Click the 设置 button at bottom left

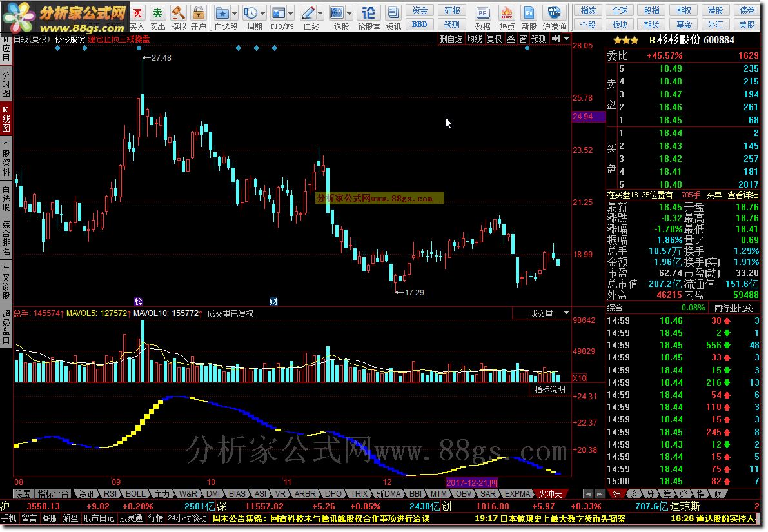click(x=23, y=495)
